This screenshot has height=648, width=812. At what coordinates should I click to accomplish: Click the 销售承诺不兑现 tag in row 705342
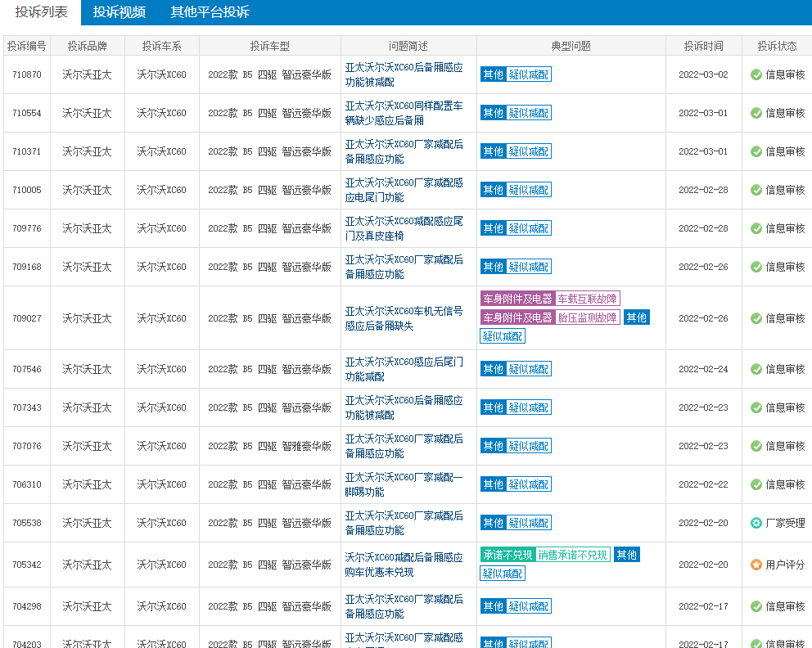point(572,555)
